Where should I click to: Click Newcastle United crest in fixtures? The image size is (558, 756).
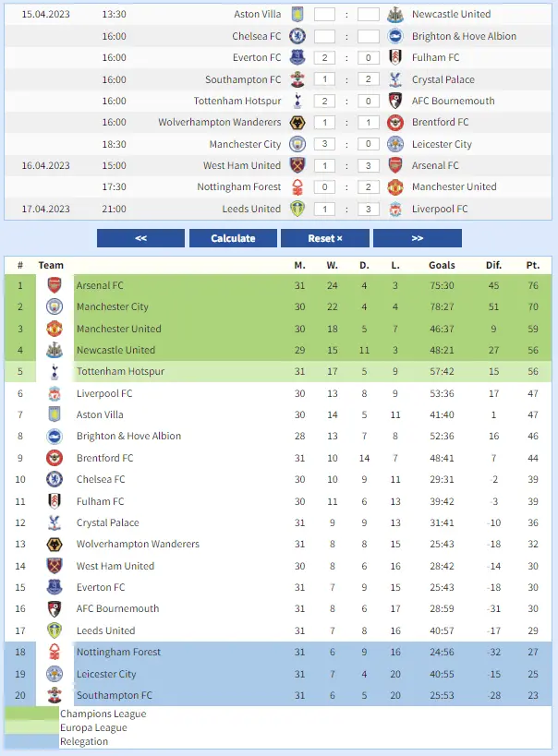tap(394, 15)
